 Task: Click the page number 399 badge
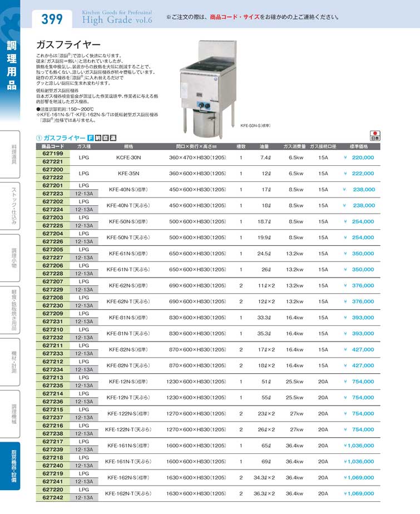[52, 19]
